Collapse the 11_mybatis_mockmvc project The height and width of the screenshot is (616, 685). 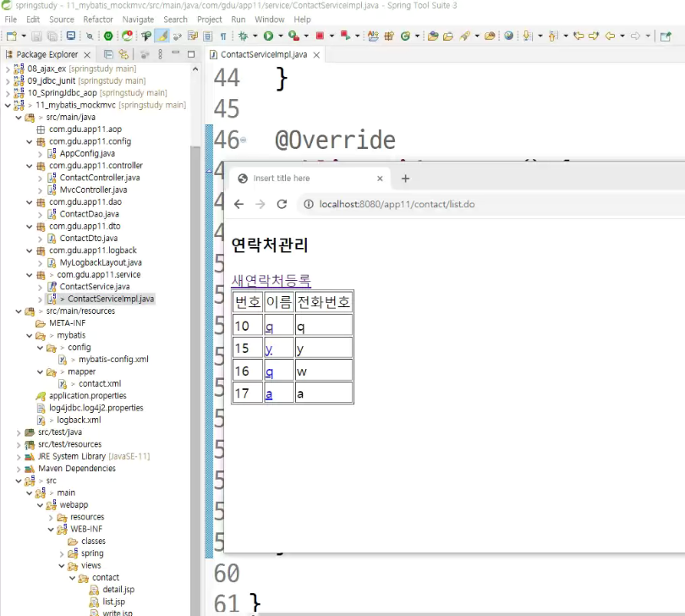pyautogui.click(x=8, y=105)
